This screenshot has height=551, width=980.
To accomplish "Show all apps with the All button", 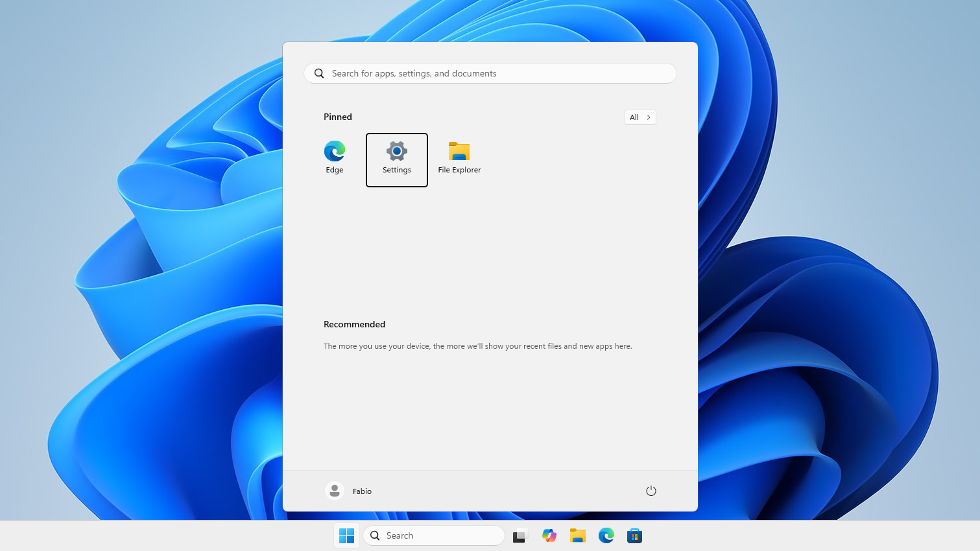I will [640, 117].
